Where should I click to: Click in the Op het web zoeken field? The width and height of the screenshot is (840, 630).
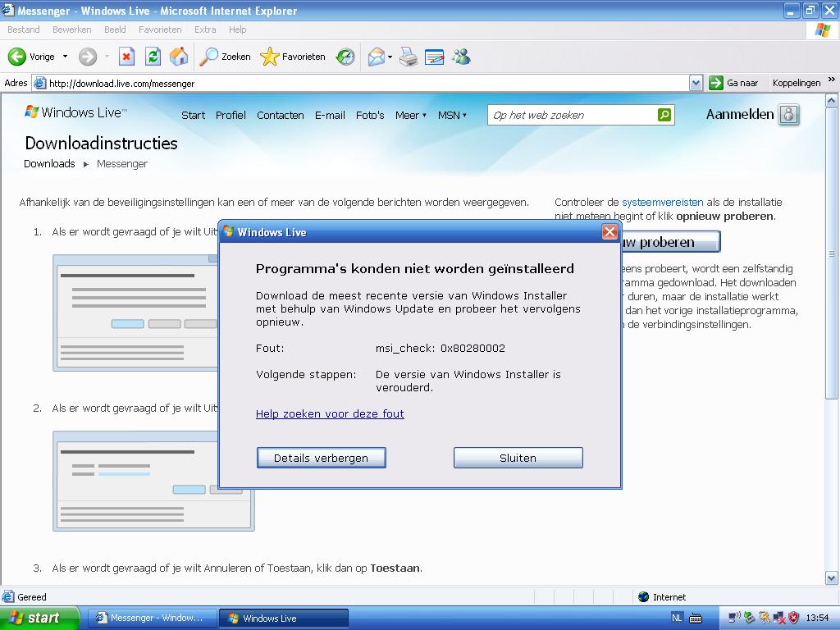tap(572, 115)
